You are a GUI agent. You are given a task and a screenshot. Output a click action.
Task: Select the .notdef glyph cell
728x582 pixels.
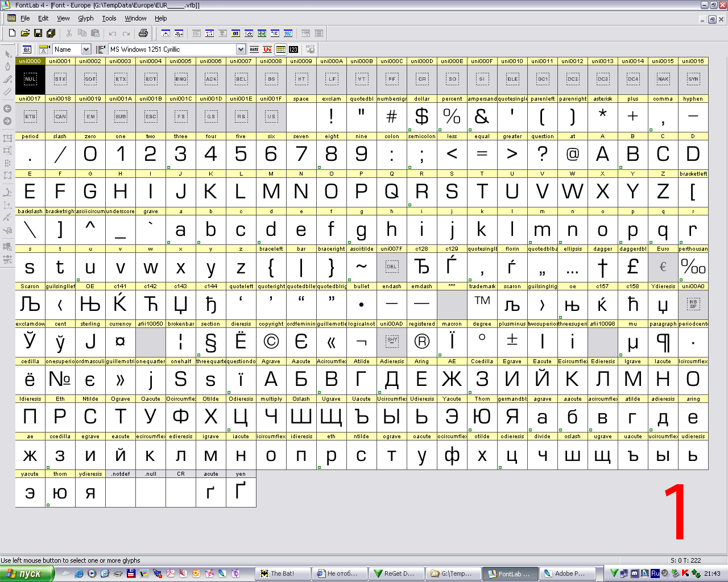(x=121, y=488)
